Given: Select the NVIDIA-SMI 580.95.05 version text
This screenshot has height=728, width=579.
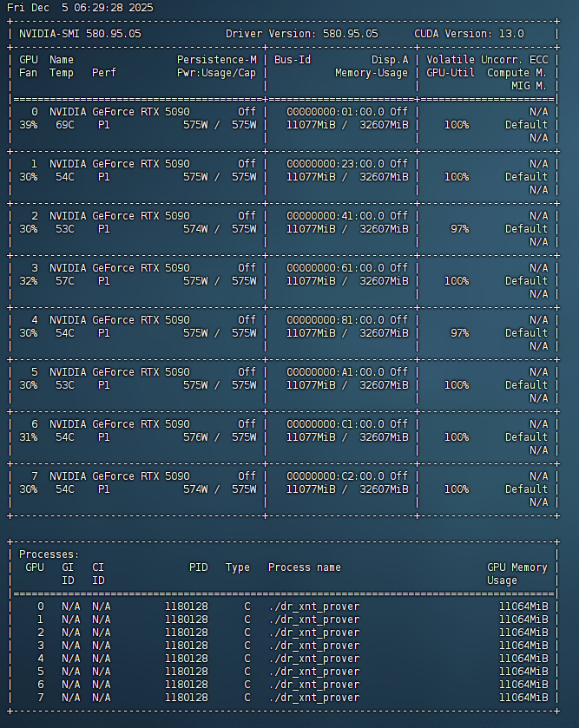Looking at the screenshot, I should (80, 34).
